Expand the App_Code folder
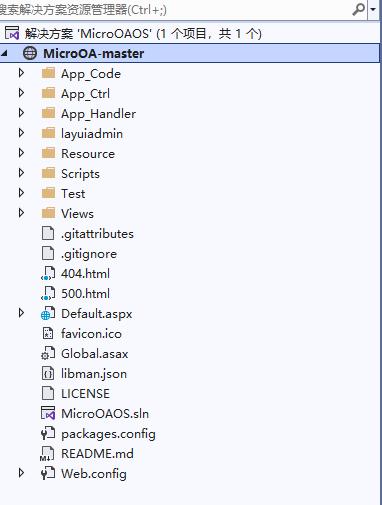The height and width of the screenshot is (505, 382). coord(21,73)
